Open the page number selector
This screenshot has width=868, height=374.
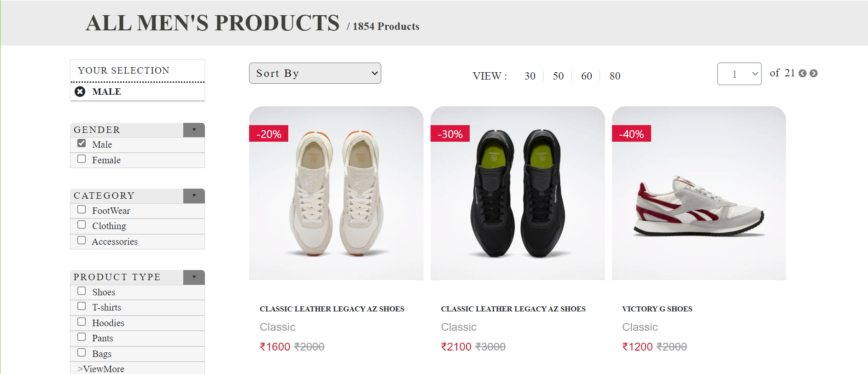pos(739,74)
